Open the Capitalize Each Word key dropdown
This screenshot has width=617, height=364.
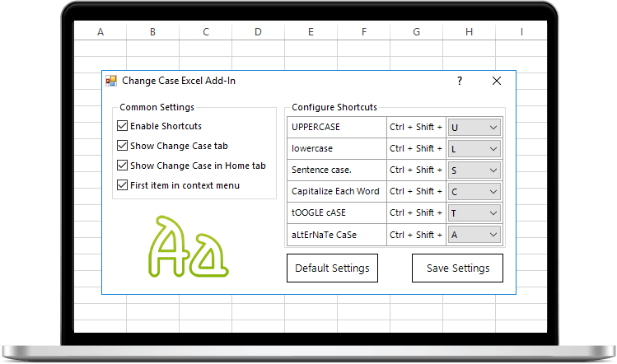(x=474, y=192)
